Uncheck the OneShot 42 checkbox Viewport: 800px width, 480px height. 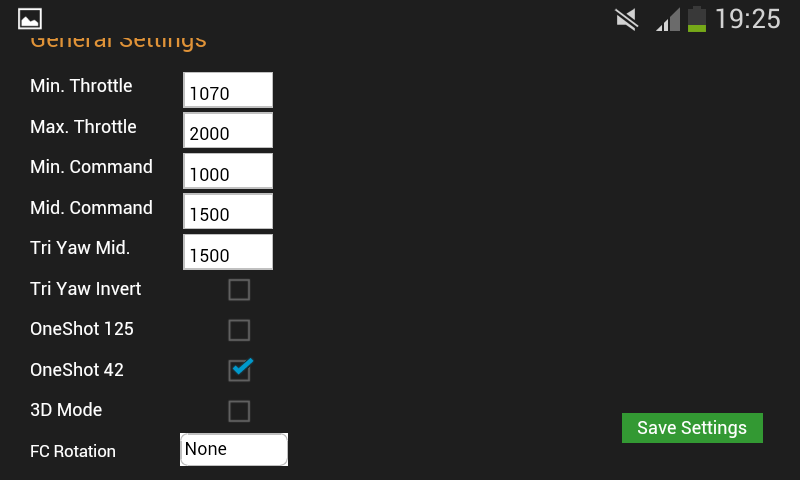(239, 370)
